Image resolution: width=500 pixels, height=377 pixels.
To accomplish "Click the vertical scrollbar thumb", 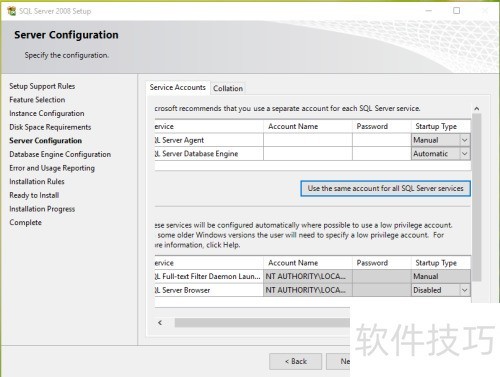I will pos(477,197).
